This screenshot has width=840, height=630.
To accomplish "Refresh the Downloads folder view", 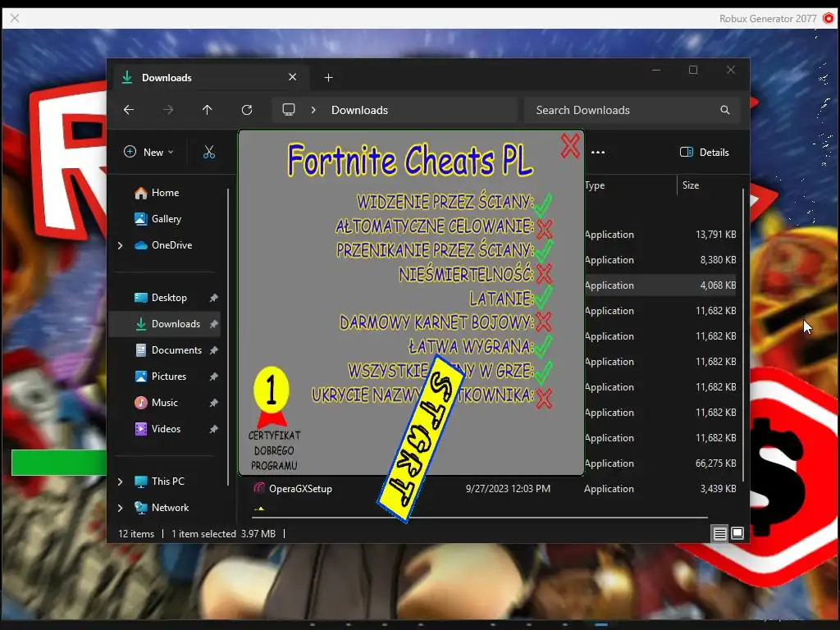I will tap(247, 110).
